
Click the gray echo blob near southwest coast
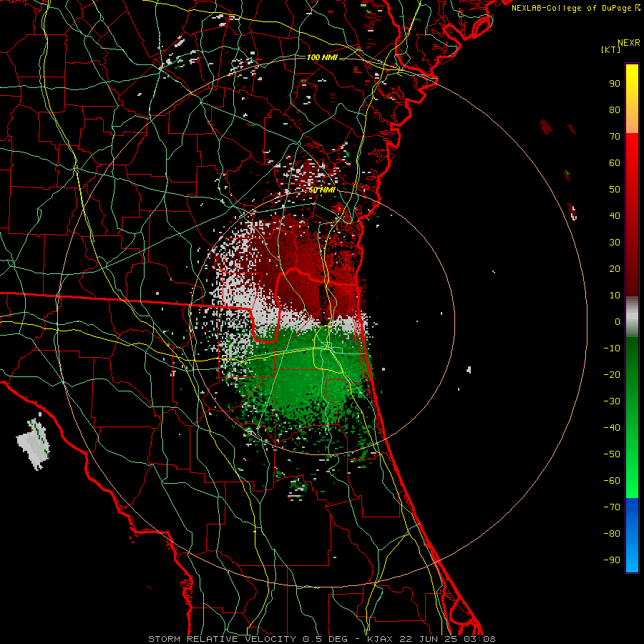click(34, 443)
